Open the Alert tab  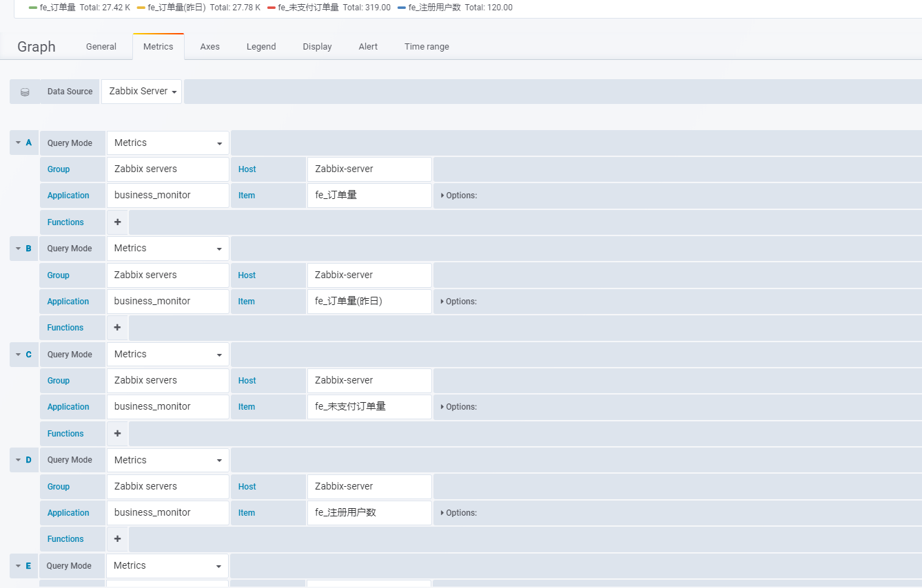tap(368, 47)
